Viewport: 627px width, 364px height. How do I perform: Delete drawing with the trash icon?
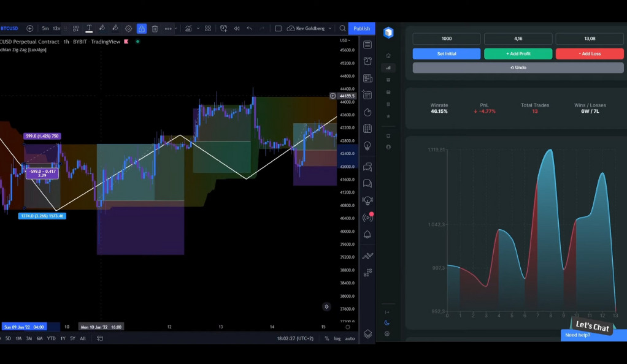point(155,28)
